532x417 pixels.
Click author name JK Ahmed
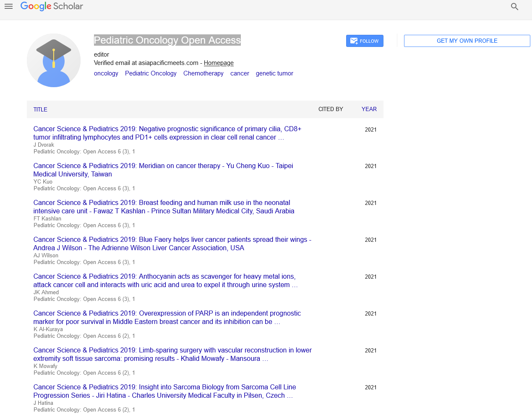46,293
